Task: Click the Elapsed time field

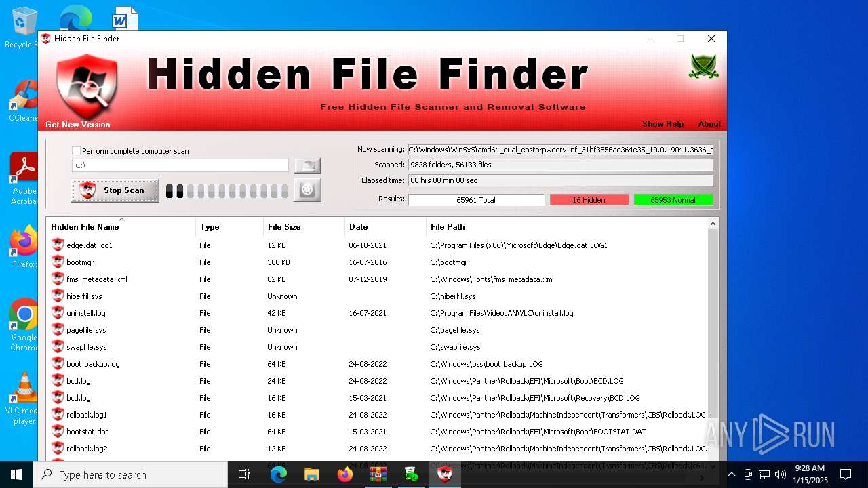Action: pos(560,181)
